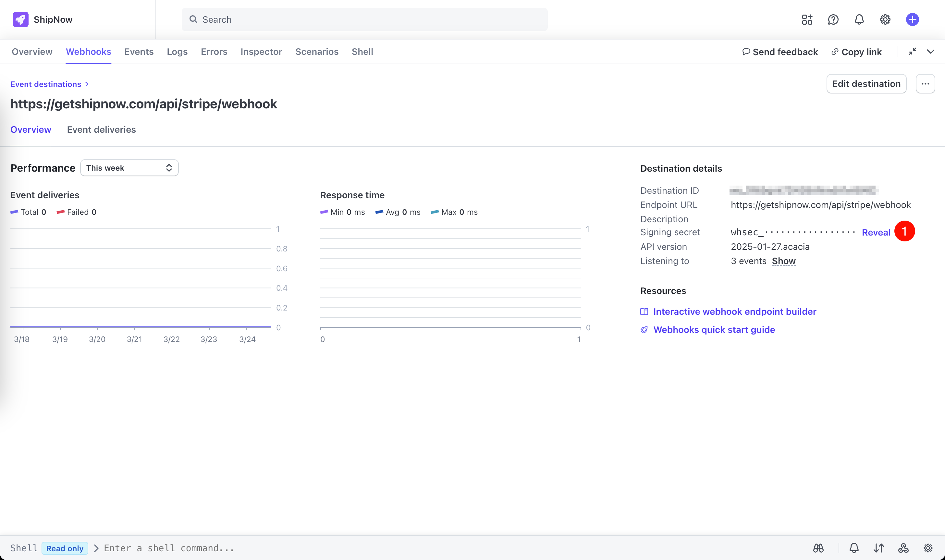Open the Inspector tab
Screen dimensions: 945x560
click(261, 52)
